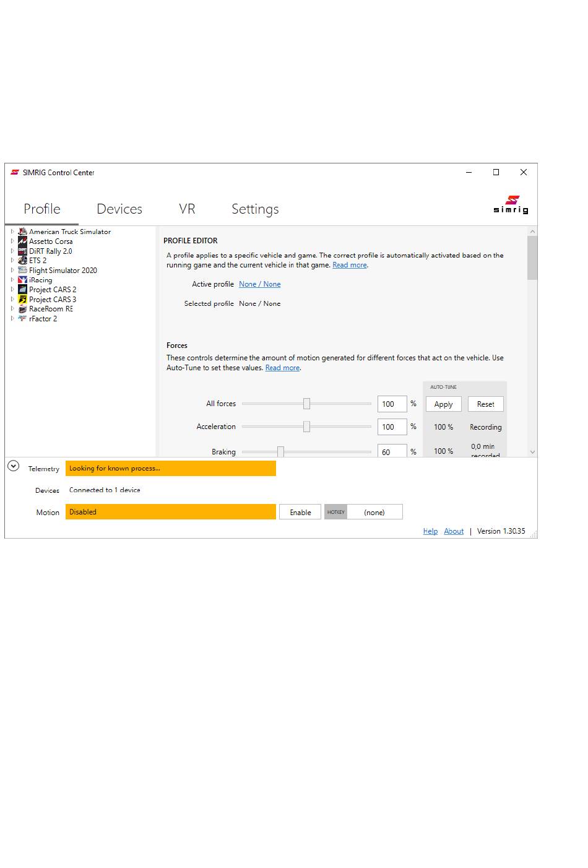588x868 pixels.
Task: Click the profile editor scrollbar thumb
Action: 532,258
